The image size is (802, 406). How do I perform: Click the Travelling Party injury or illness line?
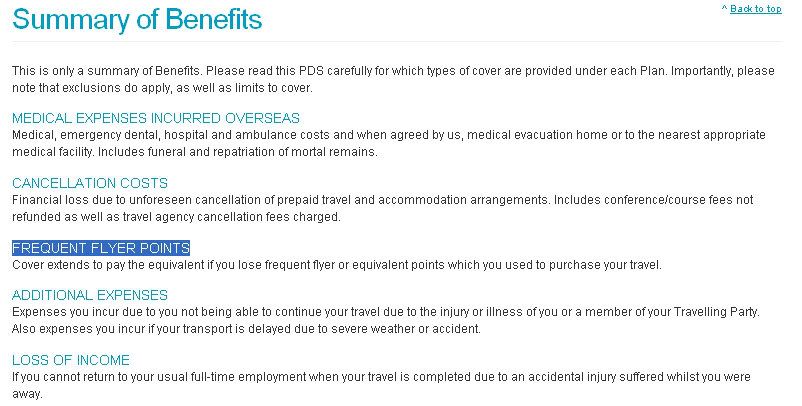click(x=386, y=312)
